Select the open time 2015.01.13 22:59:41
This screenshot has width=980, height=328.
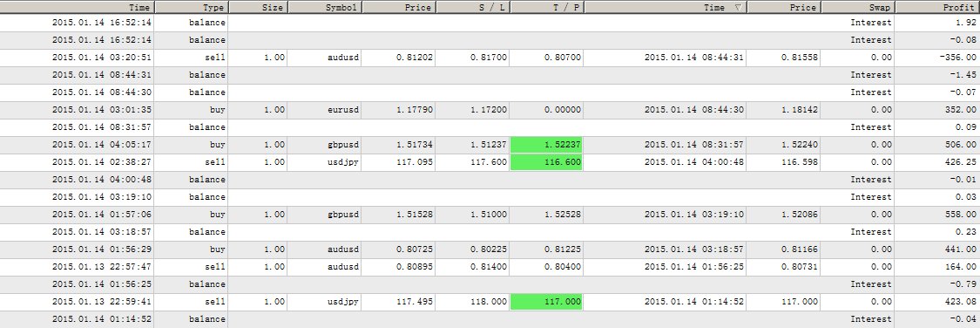coord(101,302)
